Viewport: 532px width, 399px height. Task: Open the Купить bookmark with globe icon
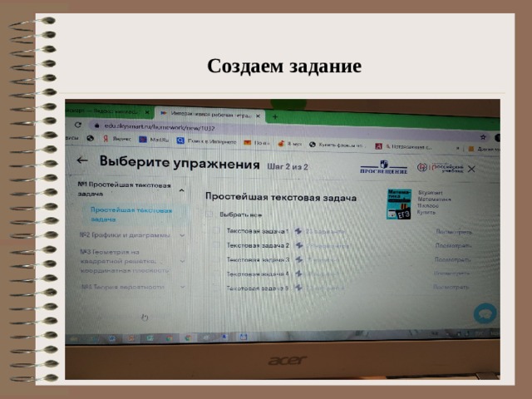click(x=336, y=145)
